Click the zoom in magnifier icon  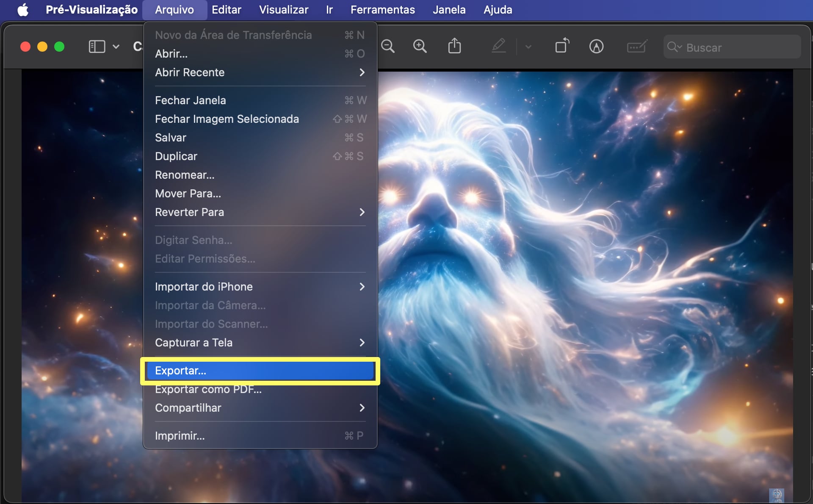tap(420, 46)
